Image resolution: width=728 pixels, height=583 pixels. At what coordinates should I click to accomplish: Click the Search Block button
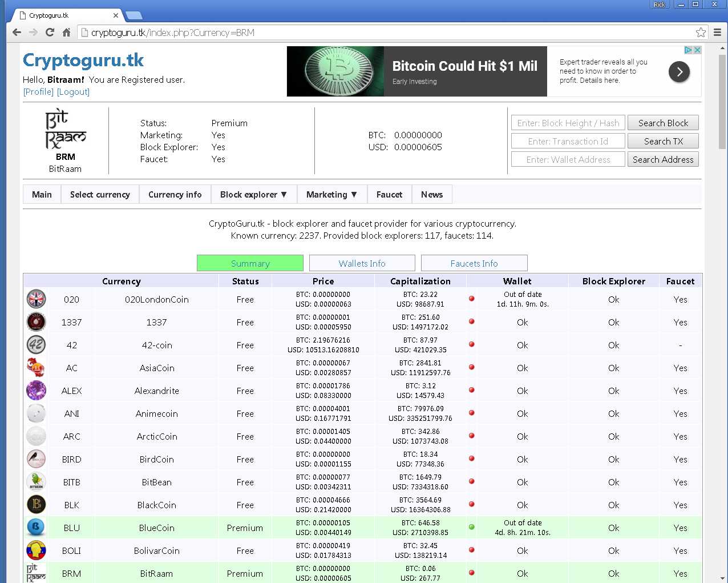tap(663, 123)
